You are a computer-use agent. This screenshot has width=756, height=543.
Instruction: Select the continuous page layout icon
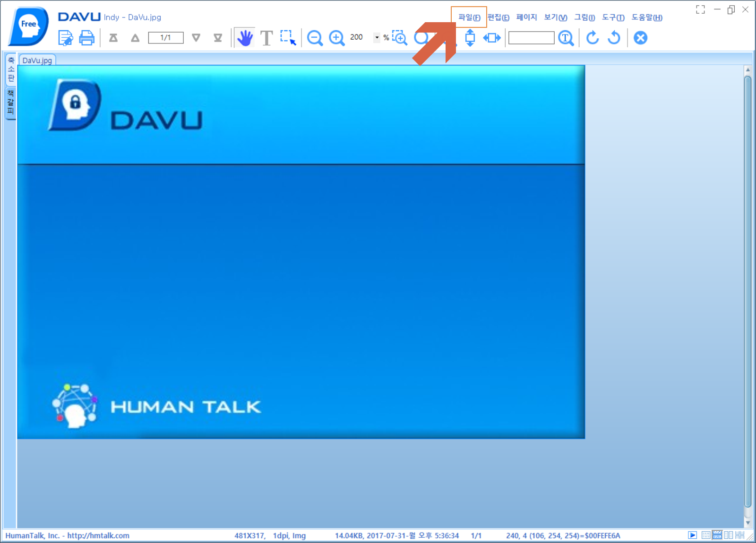pyautogui.click(x=717, y=535)
